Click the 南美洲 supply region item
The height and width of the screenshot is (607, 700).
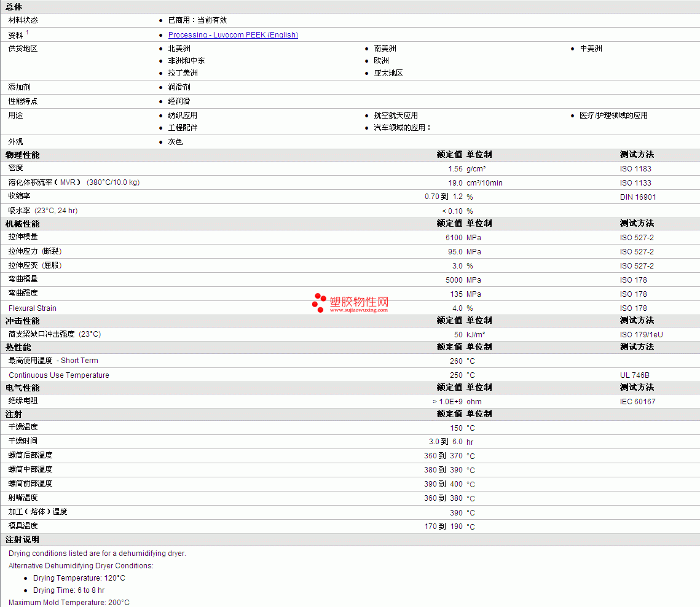(x=385, y=48)
